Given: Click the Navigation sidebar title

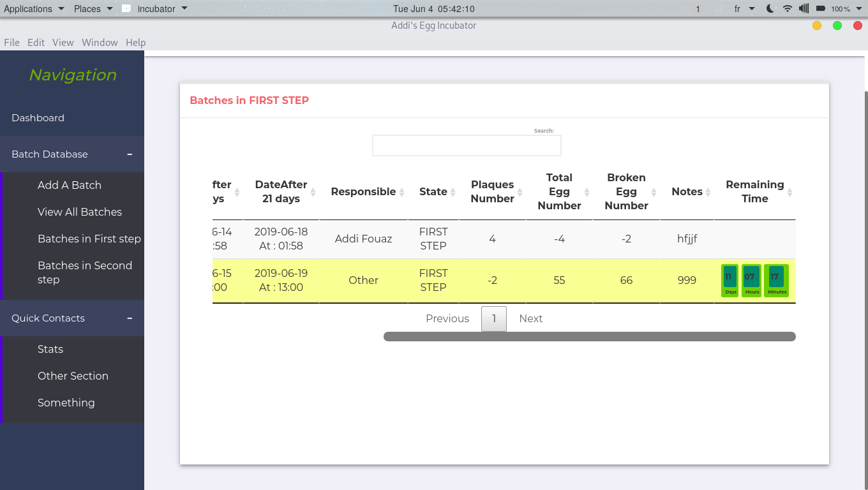Looking at the screenshot, I should coord(73,75).
